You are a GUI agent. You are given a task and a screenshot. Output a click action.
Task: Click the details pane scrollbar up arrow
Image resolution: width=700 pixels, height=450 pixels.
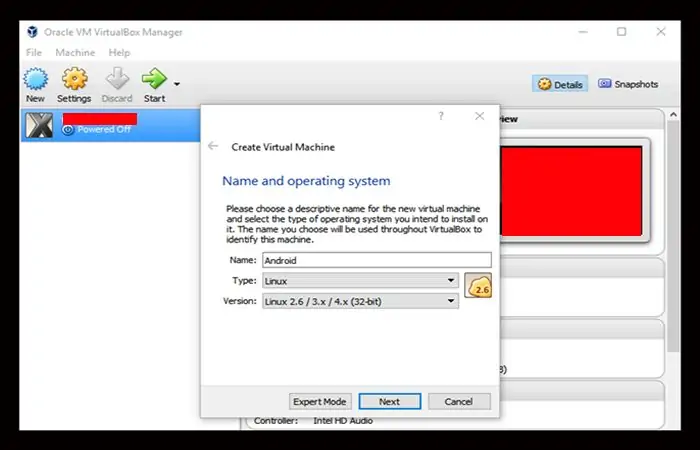[x=673, y=115]
